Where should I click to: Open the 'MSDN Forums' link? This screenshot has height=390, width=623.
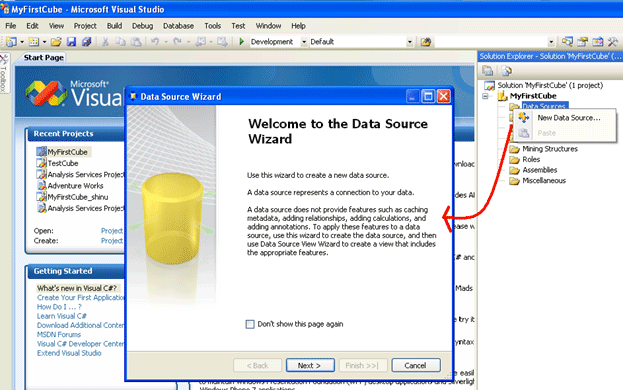pyautogui.click(x=59, y=335)
